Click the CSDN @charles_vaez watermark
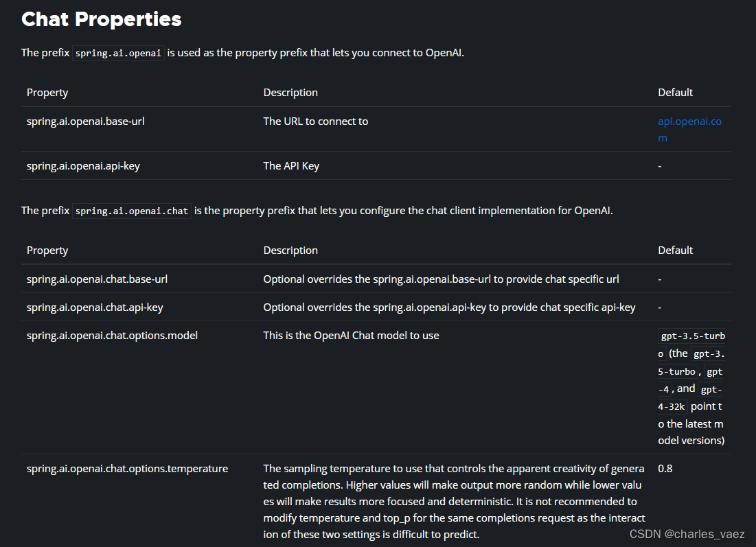Viewport: 756px width, 547px height. (687, 534)
